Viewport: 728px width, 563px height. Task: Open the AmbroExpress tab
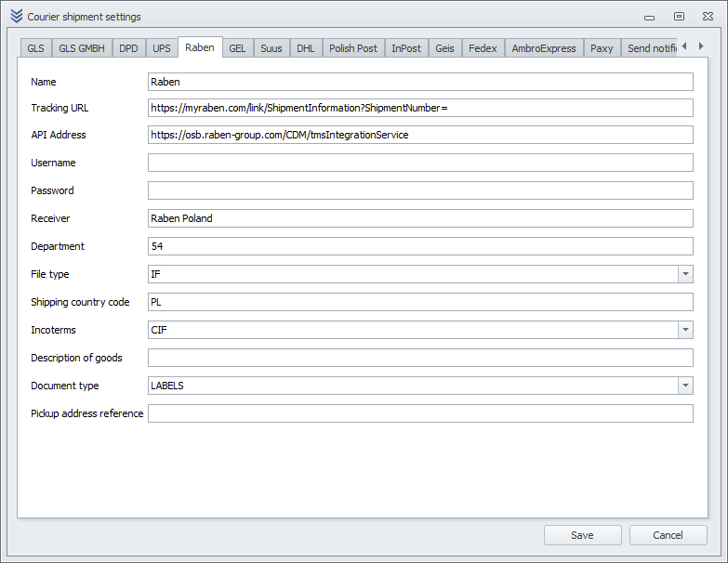tap(544, 48)
